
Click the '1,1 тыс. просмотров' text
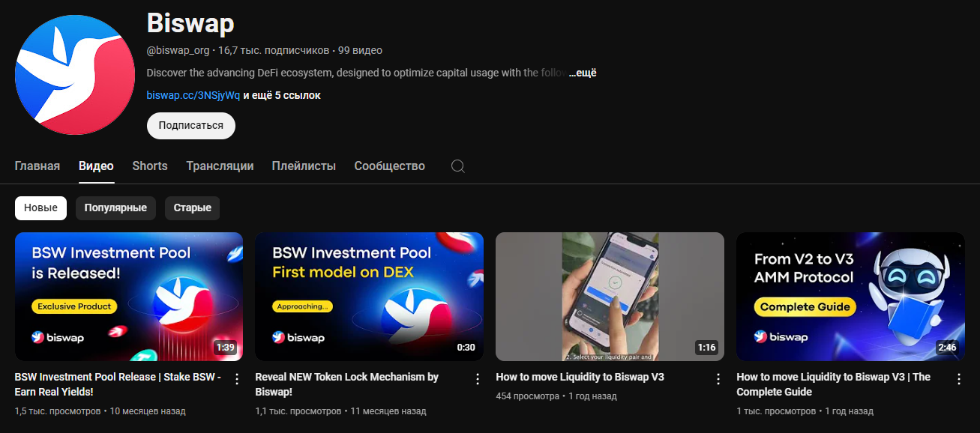click(x=298, y=411)
